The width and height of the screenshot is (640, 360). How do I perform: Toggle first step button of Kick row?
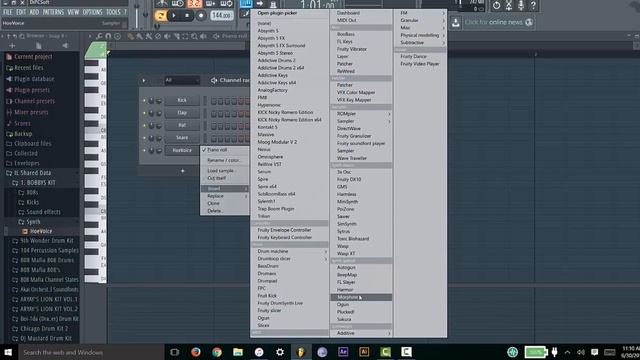click(214, 101)
